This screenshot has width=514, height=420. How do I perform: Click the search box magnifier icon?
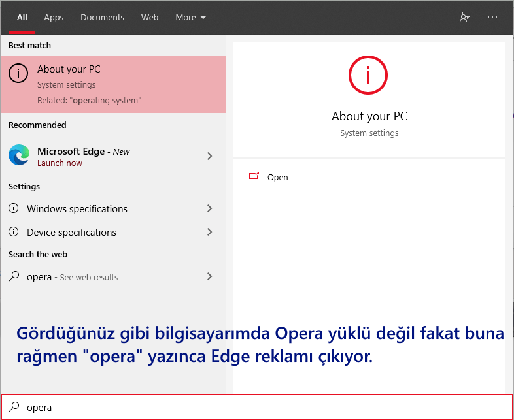coord(14,407)
